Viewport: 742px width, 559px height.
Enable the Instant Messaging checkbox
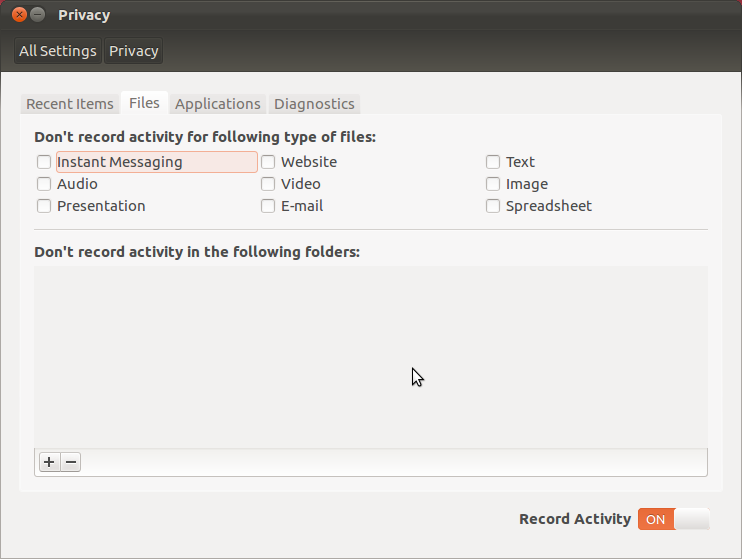pos(44,162)
